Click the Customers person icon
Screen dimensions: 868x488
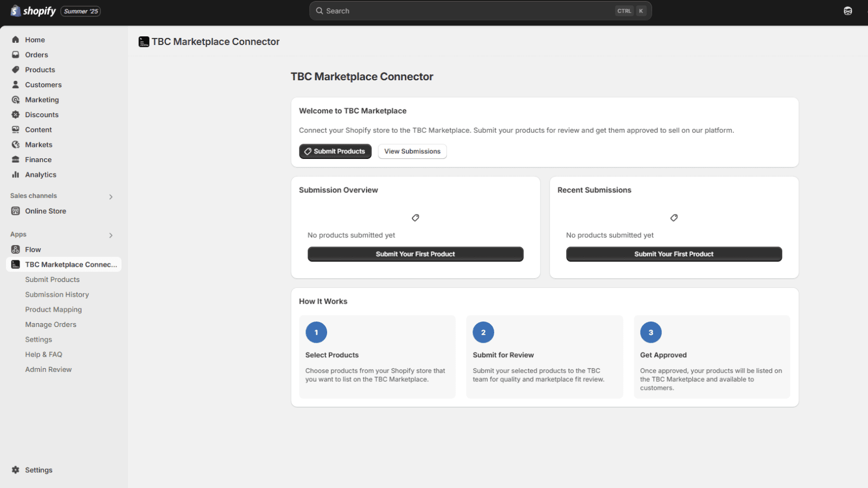tap(16, 85)
